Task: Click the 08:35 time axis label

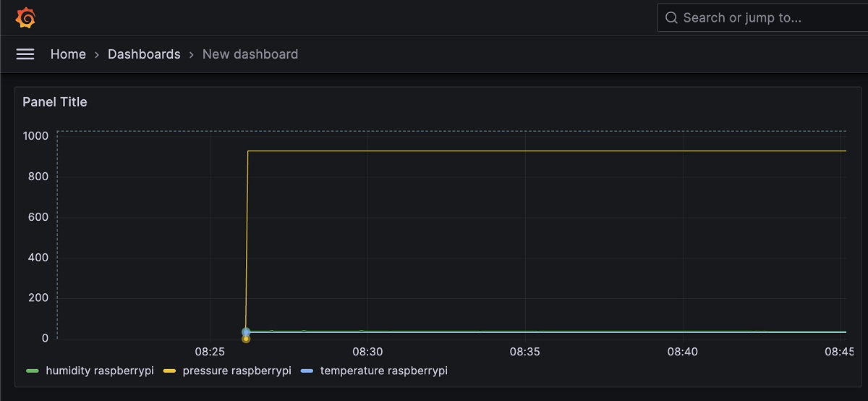Action: click(x=524, y=352)
